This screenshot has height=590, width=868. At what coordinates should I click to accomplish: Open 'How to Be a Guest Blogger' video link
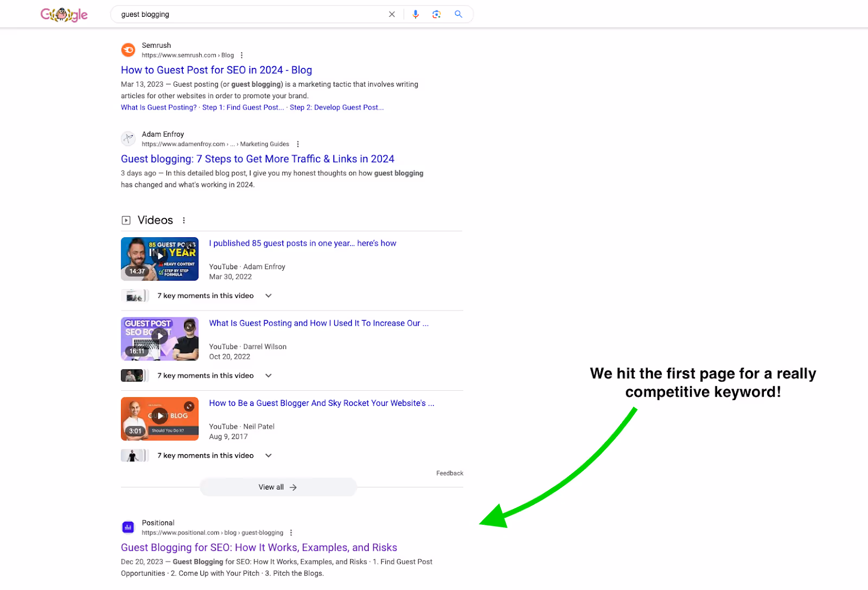pos(322,403)
